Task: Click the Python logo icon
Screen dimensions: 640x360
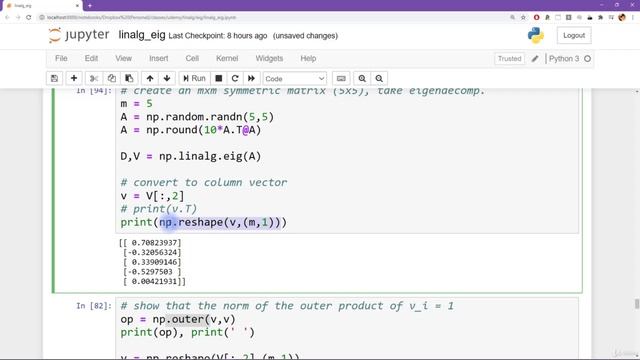Action: pyautogui.click(x=536, y=36)
